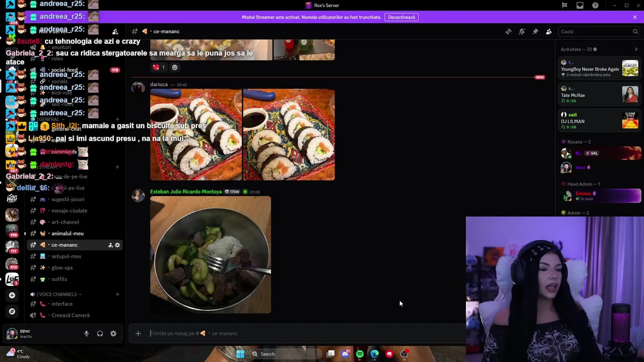
Task: Click Windows Start button on taskbar
Action: pyautogui.click(x=240, y=354)
